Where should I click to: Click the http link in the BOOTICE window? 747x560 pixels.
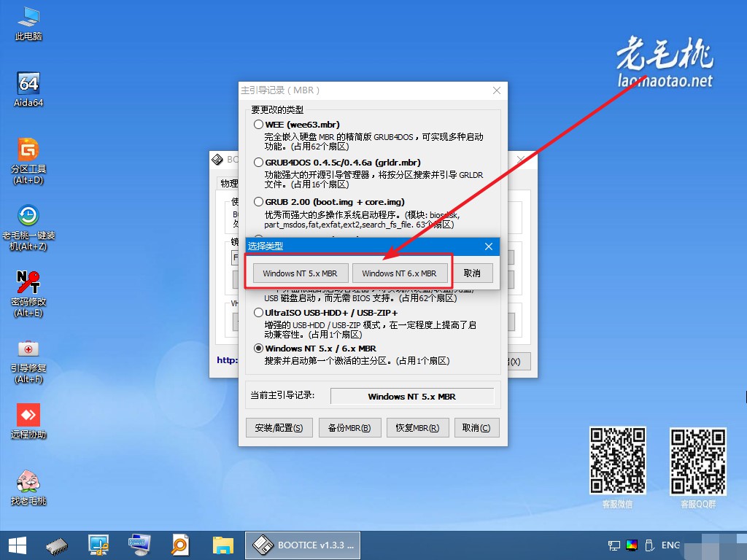tap(227, 360)
